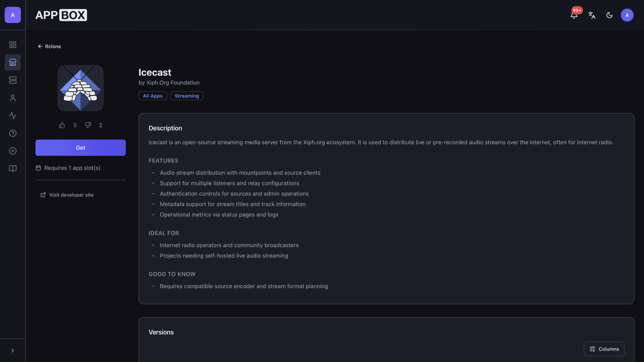Click 'by Xiph.Org Foundation' text
Viewport: 644px width, 362px height.
[169, 83]
